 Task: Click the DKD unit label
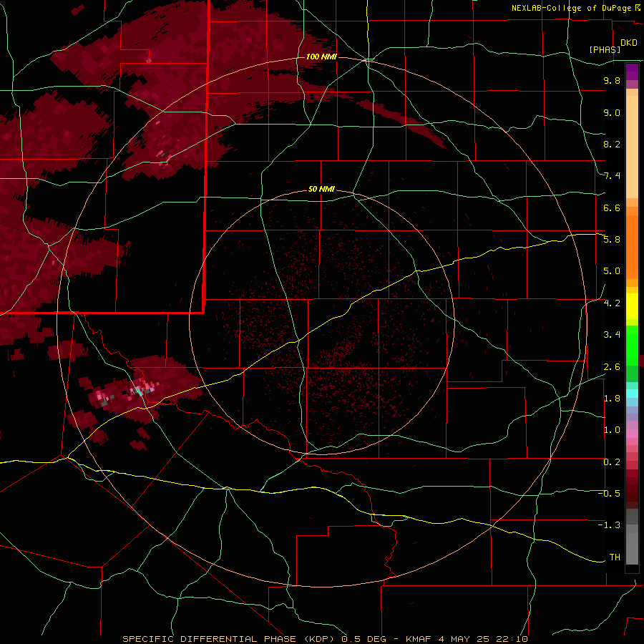[x=628, y=43]
